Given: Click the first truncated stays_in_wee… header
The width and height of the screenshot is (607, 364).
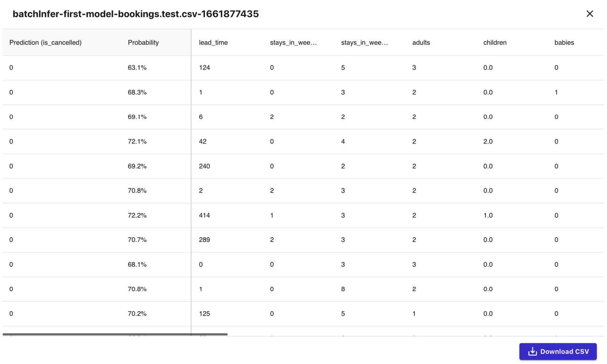Looking at the screenshot, I should [293, 43].
